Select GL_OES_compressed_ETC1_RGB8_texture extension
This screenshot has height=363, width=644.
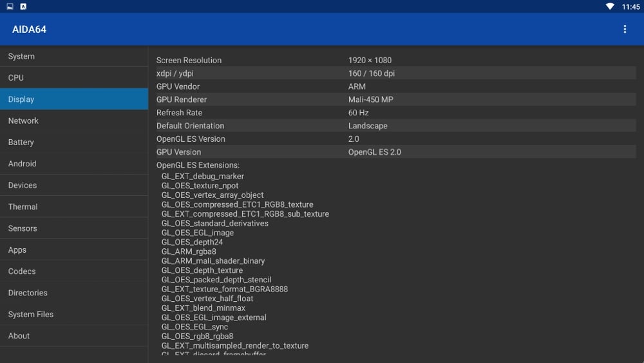[x=237, y=205]
